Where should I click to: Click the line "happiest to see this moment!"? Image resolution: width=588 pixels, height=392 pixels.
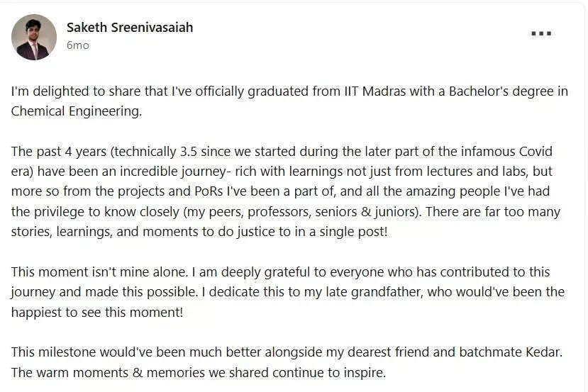point(96,311)
